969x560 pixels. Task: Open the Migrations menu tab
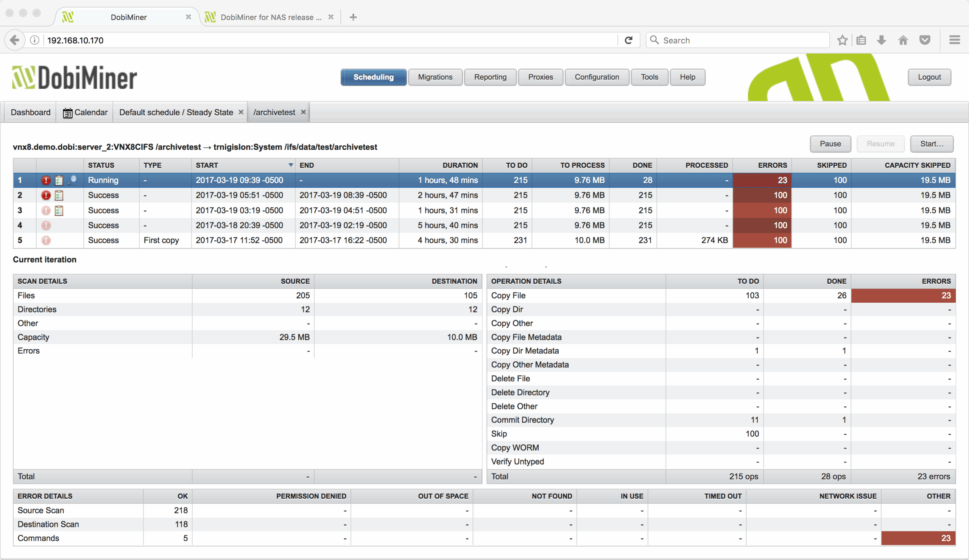[x=435, y=77]
